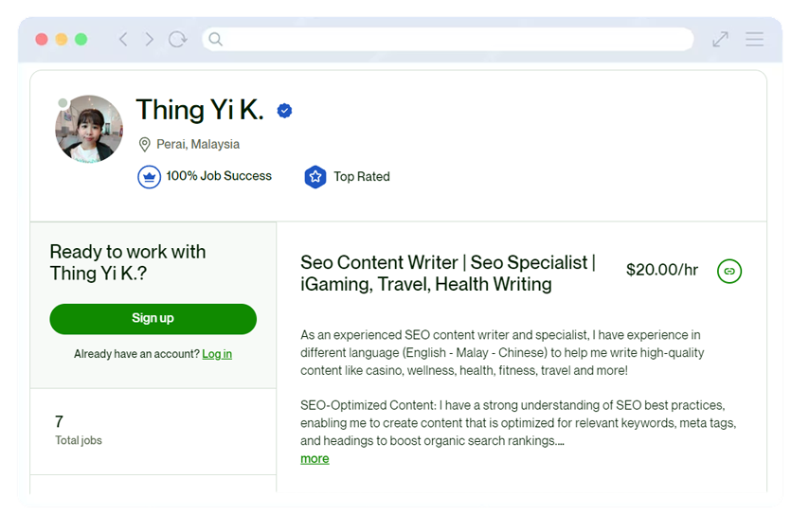Click the profile photo of Thing Yi K.
The width and height of the screenshot is (809, 532).
[x=89, y=130]
